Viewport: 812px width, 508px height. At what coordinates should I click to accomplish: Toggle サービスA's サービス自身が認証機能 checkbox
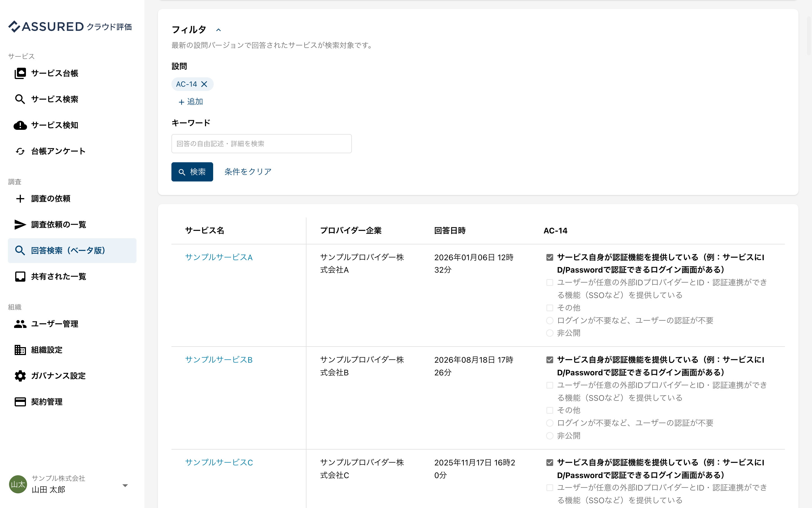coord(550,257)
